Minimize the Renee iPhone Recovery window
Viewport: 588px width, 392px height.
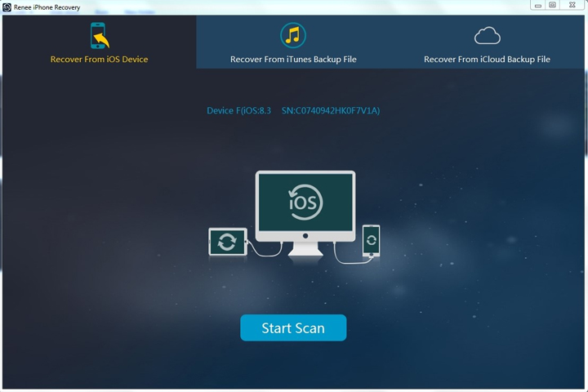click(537, 5)
